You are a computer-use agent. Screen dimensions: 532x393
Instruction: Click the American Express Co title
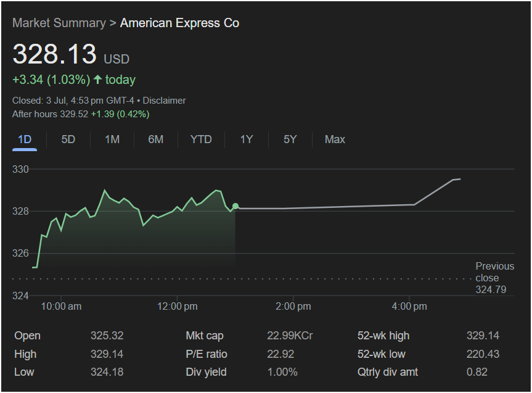180,23
